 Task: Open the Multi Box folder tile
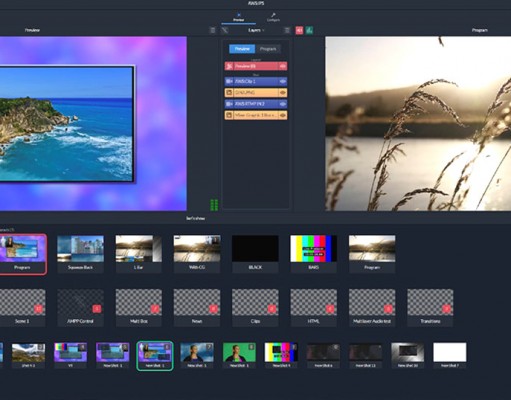[139, 308]
